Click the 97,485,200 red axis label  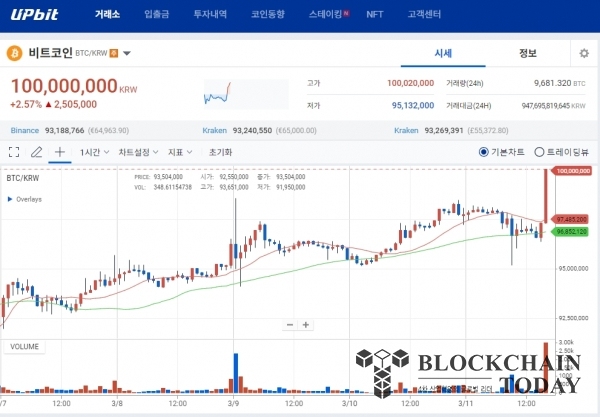pos(571,219)
